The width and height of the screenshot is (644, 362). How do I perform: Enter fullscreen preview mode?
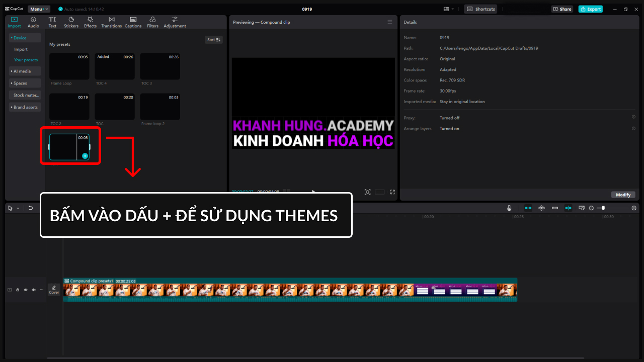point(392,192)
